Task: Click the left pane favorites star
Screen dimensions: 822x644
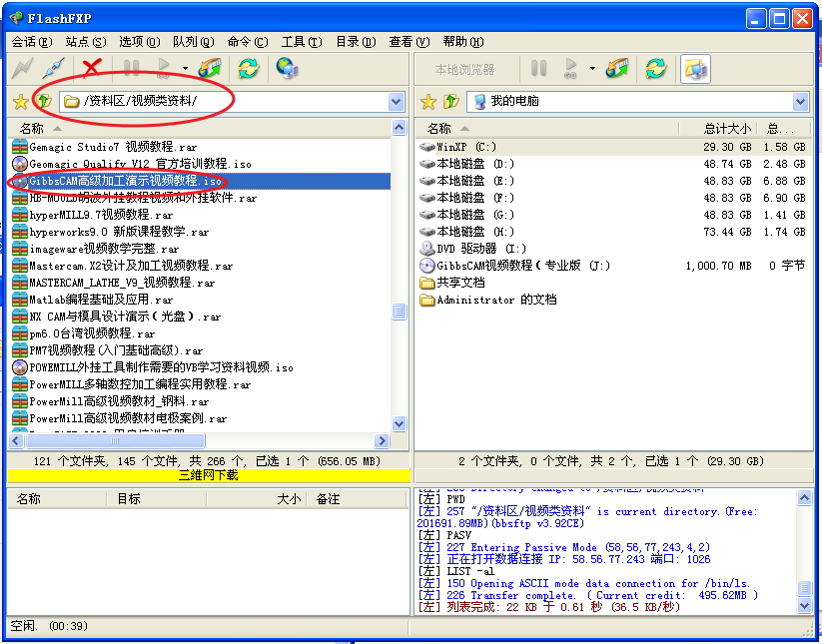Action: click(x=20, y=101)
